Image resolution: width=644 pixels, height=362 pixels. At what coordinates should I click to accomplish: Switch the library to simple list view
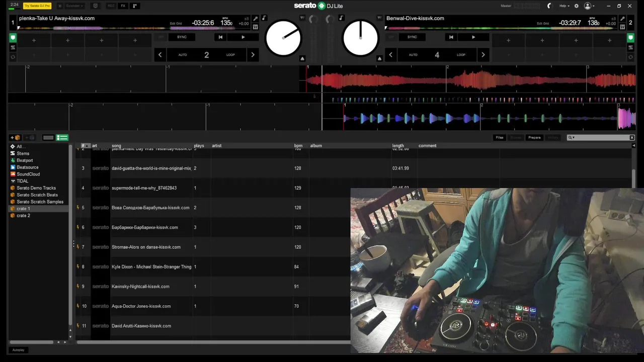(48, 138)
